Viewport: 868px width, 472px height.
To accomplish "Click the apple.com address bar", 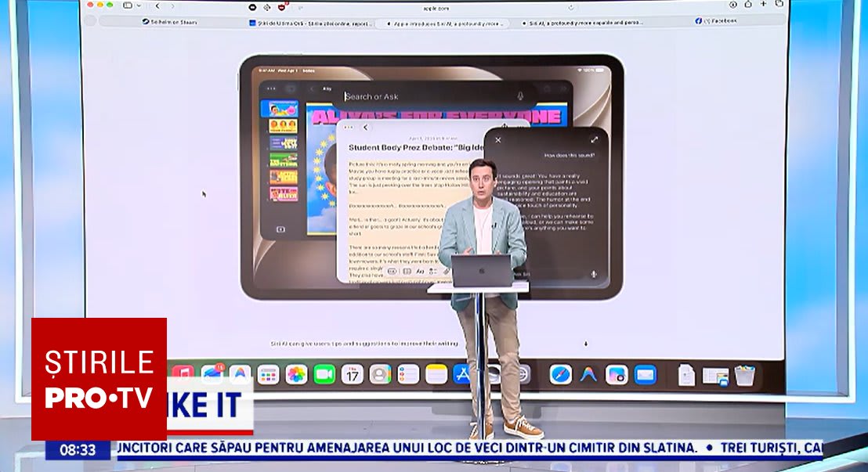I will coord(437,8).
